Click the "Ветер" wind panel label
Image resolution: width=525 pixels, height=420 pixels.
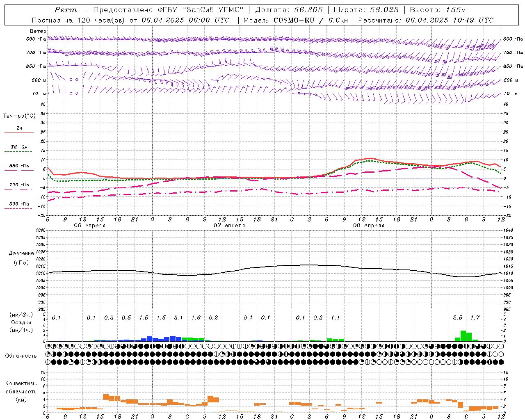coord(38,31)
